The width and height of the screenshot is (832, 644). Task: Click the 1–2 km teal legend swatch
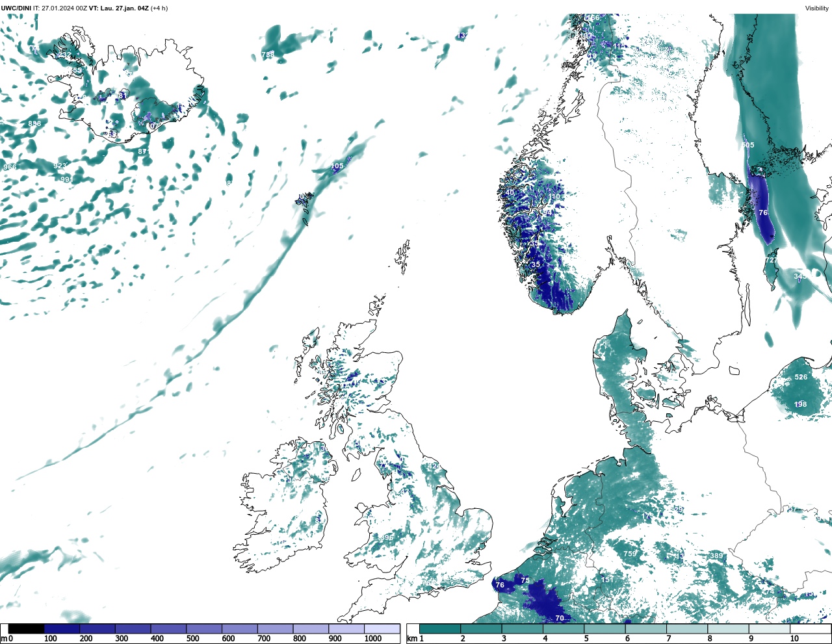(440, 628)
